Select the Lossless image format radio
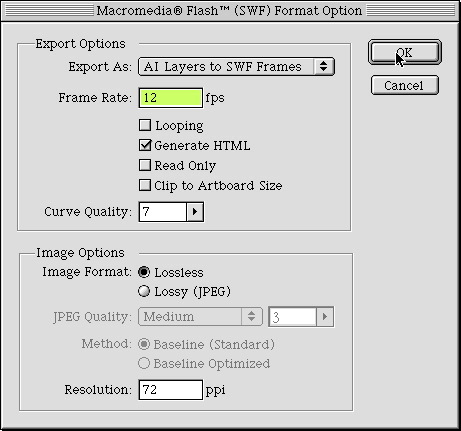461x431 pixels. (144, 272)
